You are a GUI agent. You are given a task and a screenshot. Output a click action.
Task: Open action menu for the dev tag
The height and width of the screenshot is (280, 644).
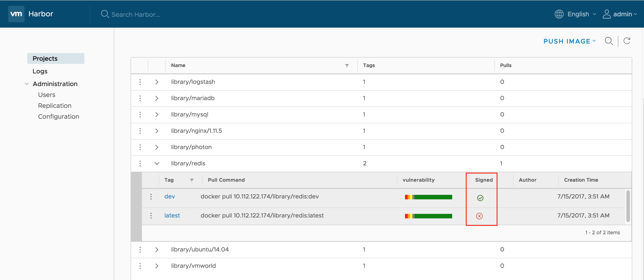pos(151,197)
